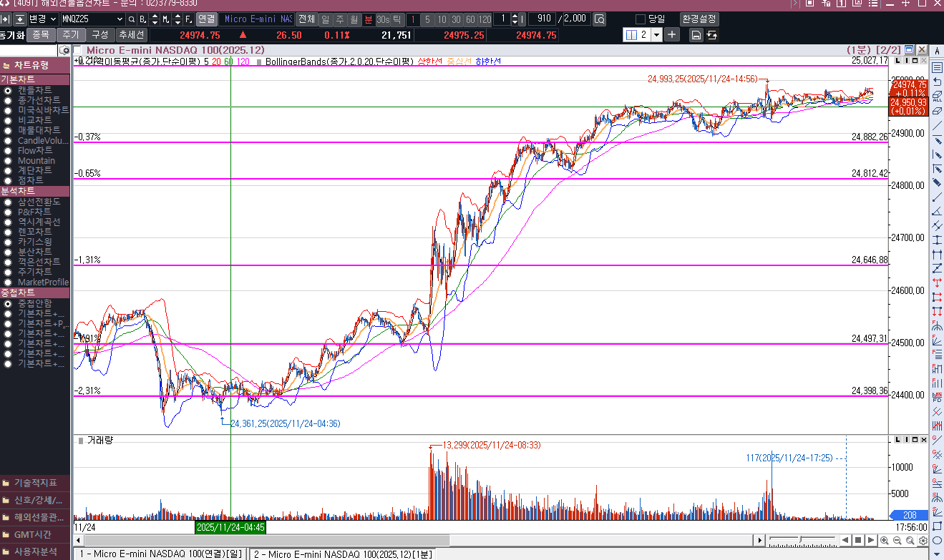Click the 연결 button
This screenshot has height=560, width=944.
pyautogui.click(x=206, y=19)
